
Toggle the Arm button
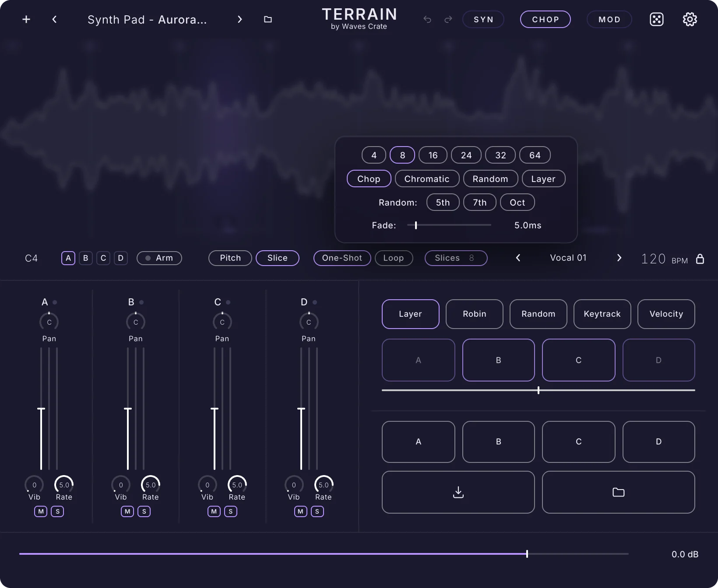tap(159, 258)
